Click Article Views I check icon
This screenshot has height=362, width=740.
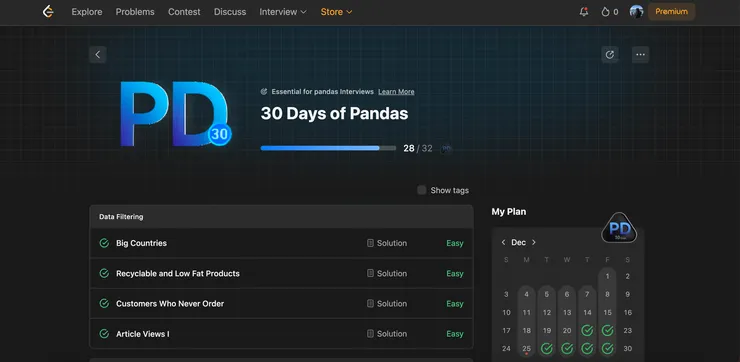pos(104,334)
